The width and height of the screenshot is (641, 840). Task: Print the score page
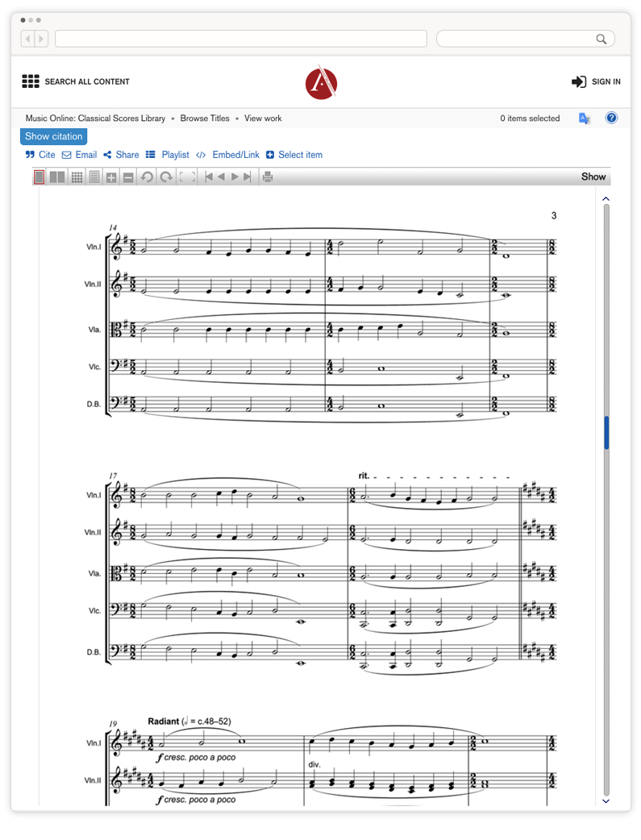tap(268, 177)
